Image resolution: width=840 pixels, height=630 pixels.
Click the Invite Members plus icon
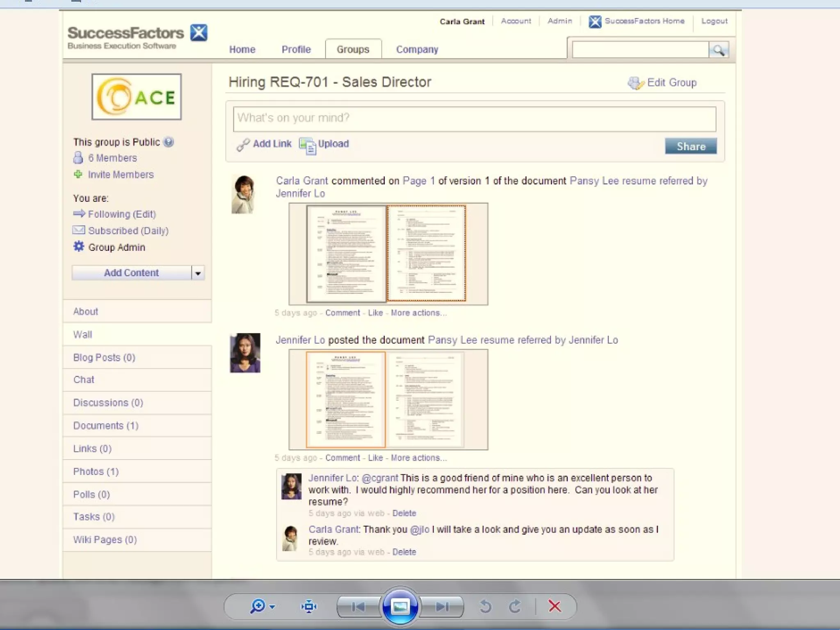click(78, 174)
